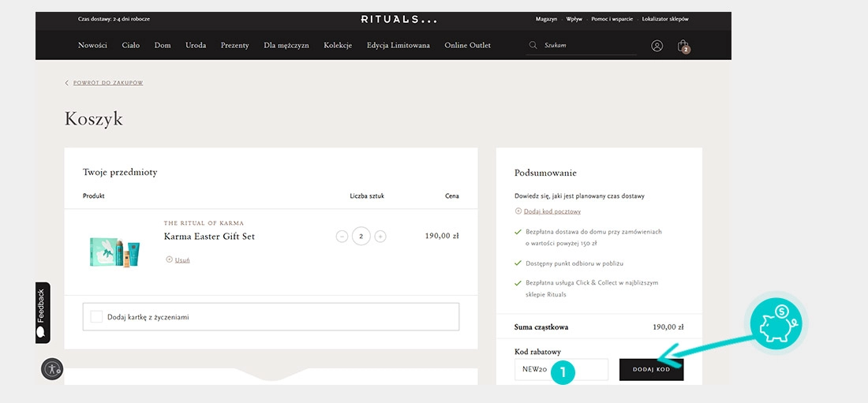Click The Ritual of Karma label

(x=204, y=223)
